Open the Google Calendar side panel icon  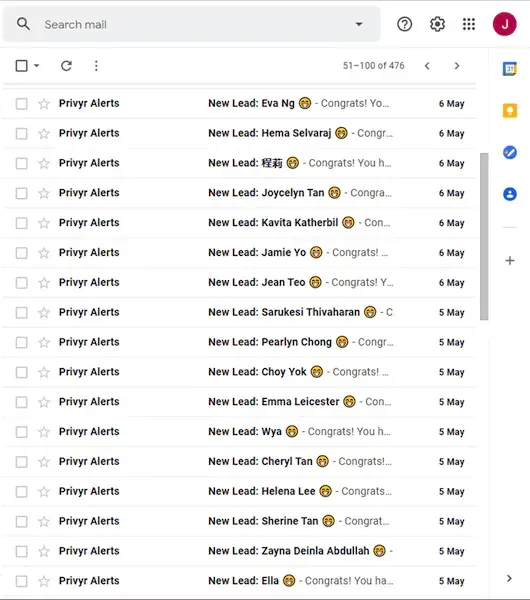pyautogui.click(x=510, y=69)
